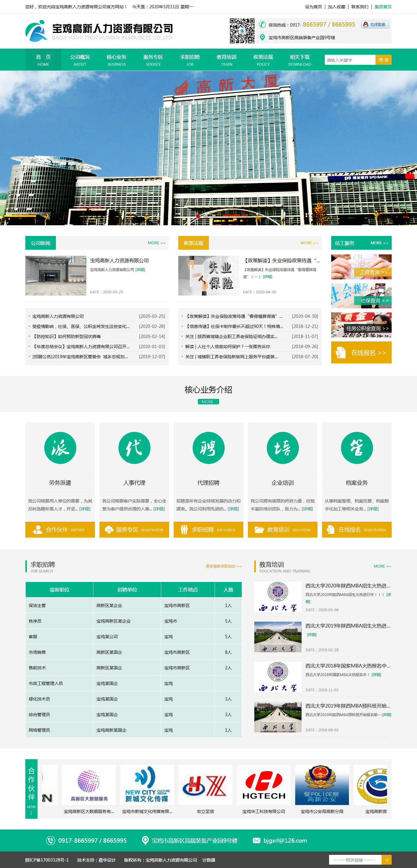
Task: Click the green MORE button under 核心业务介绍
Action: pyautogui.click(x=208, y=402)
